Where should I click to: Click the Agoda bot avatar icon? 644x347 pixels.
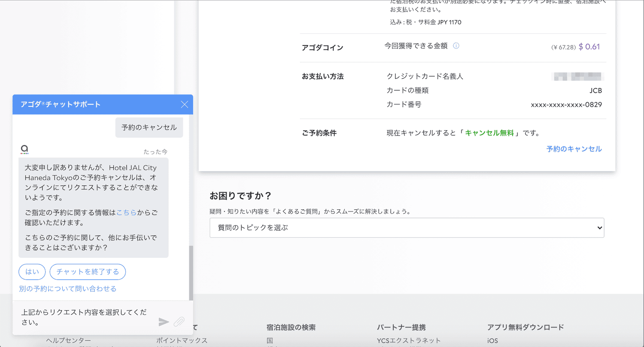(x=24, y=150)
